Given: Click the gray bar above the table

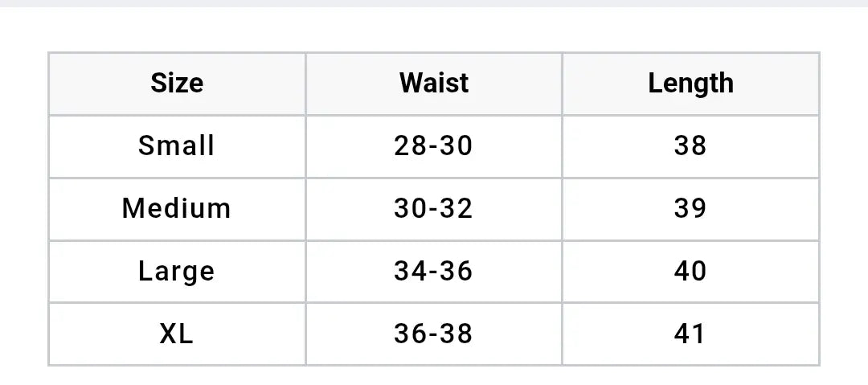Looking at the screenshot, I should (x=434, y=3).
